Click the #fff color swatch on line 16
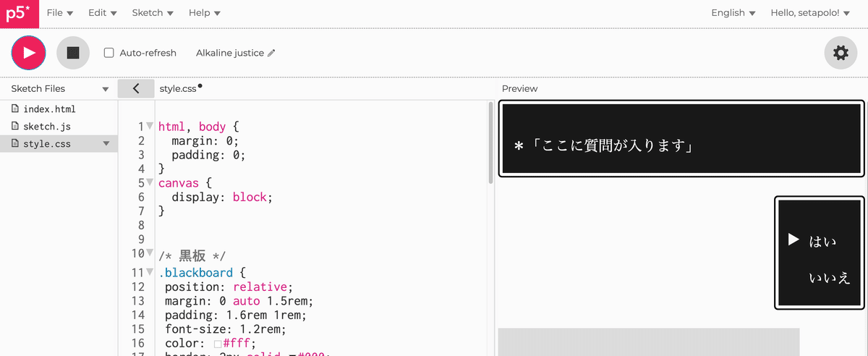Image resolution: width=868 pixels, height=356 pixels. [x=219, y=343]
